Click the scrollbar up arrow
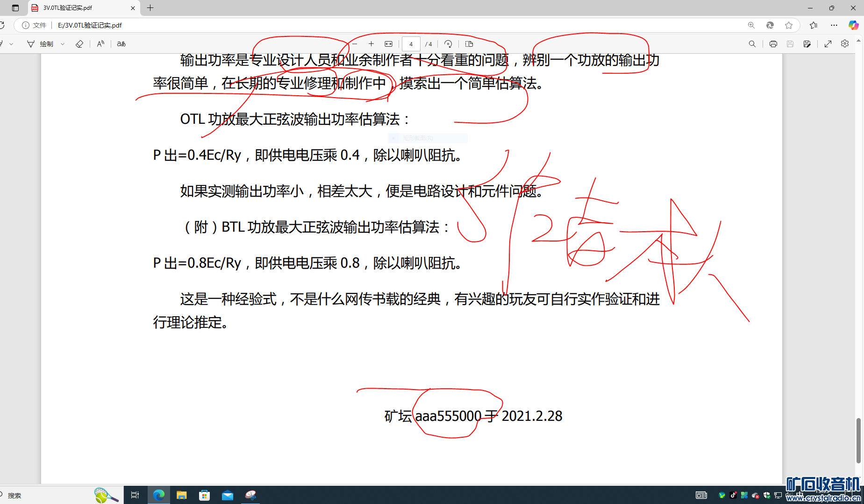The width and height of the screenshot is (864, 504). [858, 41]
